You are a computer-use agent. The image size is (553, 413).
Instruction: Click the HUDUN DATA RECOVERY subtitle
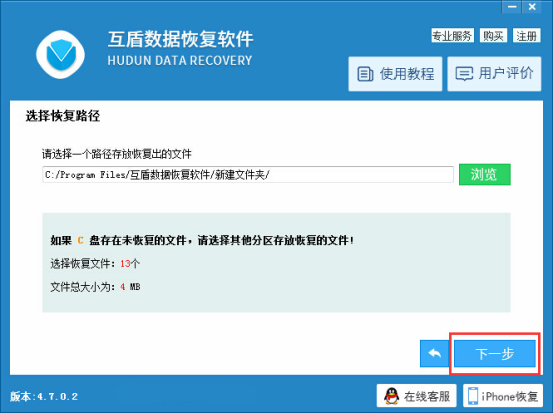180,61
